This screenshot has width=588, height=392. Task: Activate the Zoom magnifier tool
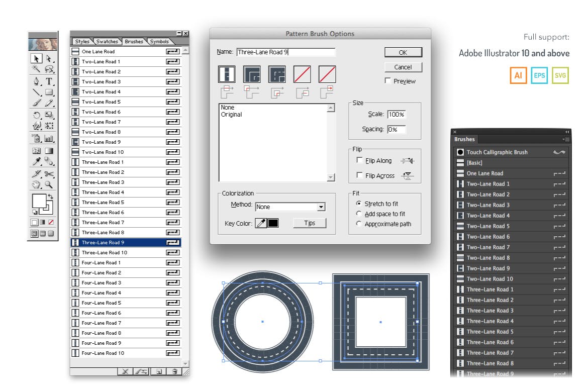49,184
